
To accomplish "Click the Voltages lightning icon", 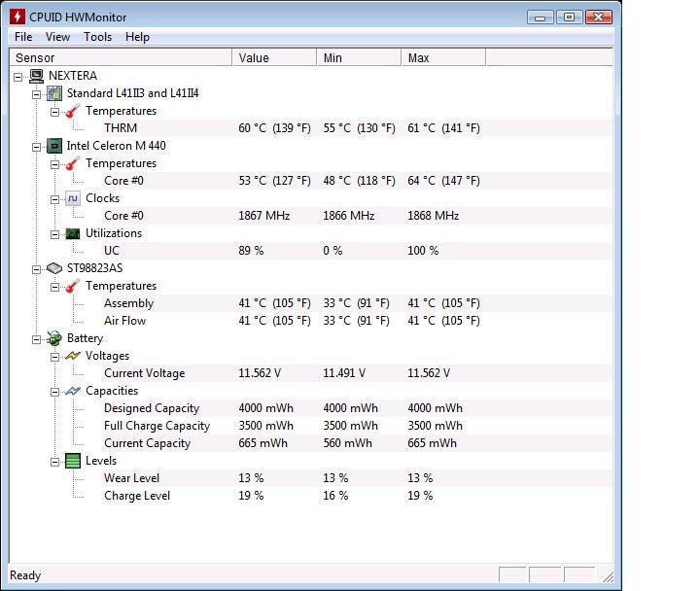I will [x=73, y=356].
